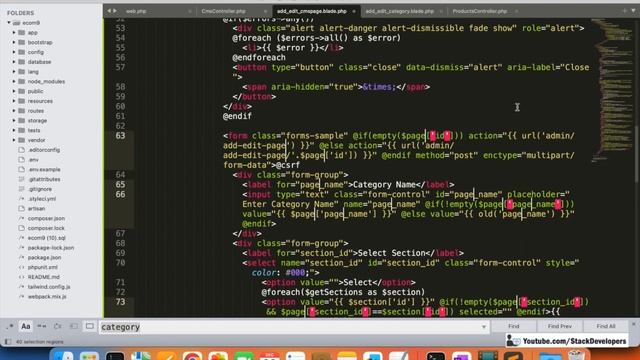This screenshot has width=640, height=360.
Task: Select the routes folder
Action: tap(36, 111)
